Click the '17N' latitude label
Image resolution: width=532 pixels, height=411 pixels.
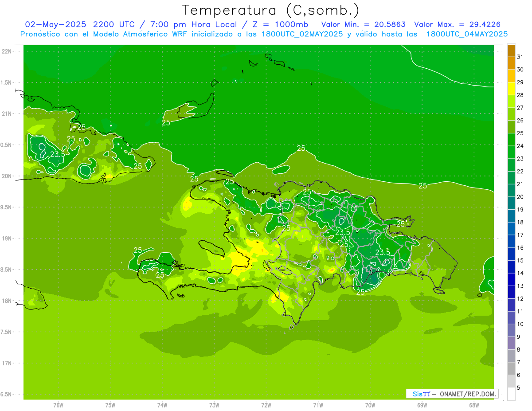[7, 363]
